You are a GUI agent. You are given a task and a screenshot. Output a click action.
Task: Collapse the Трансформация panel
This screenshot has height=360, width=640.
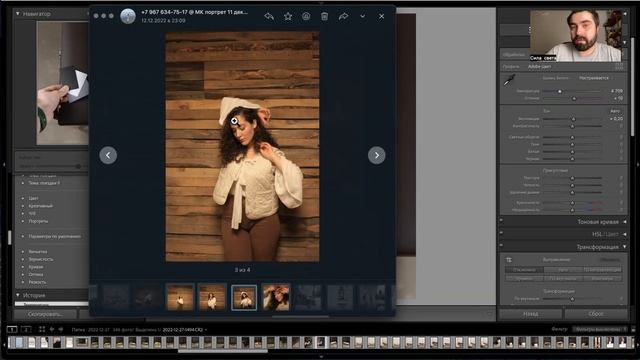(624, 247)
